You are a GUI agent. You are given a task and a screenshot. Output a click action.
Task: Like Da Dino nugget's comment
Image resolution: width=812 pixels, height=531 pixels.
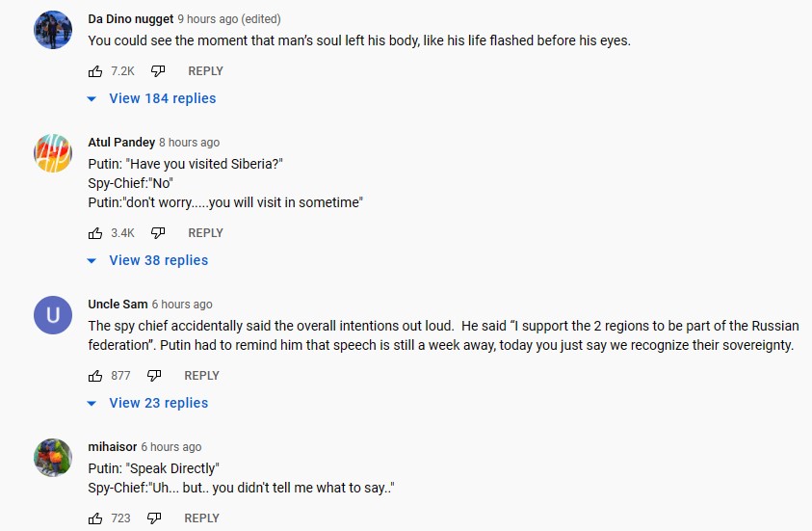pyautogui.click(x=95, y=71)
